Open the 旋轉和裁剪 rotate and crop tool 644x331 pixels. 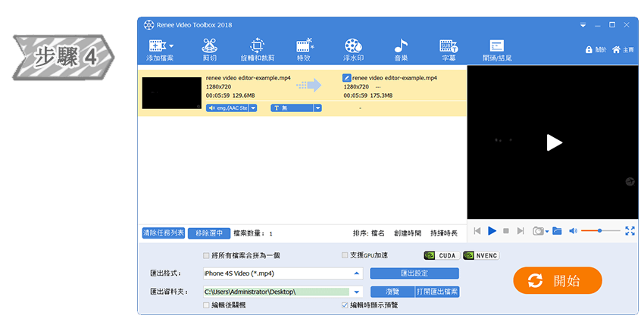(x=257, y=50)
